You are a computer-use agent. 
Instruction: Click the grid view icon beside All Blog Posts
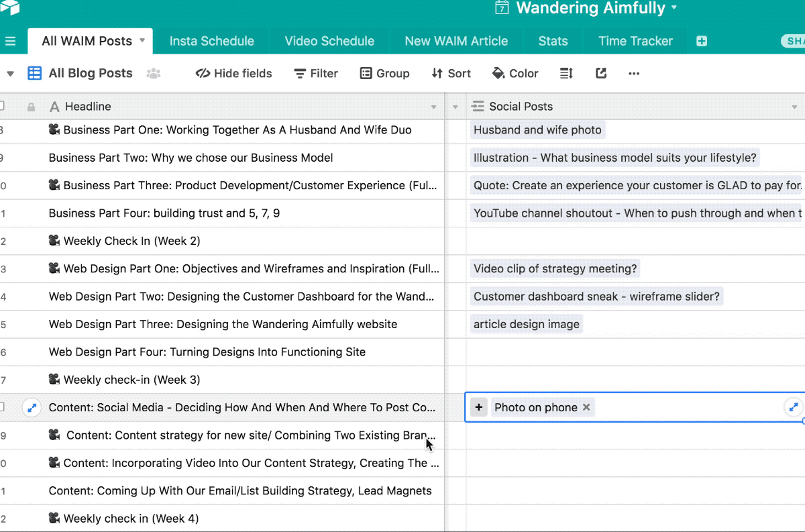point(34,73)
